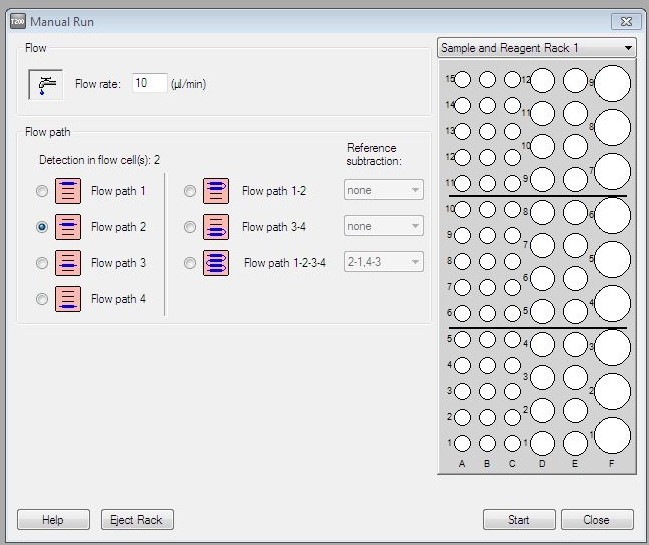The image size is (649, 545).
Task: Click the Flow path 2 icon
Action: (x=67, y=227)
